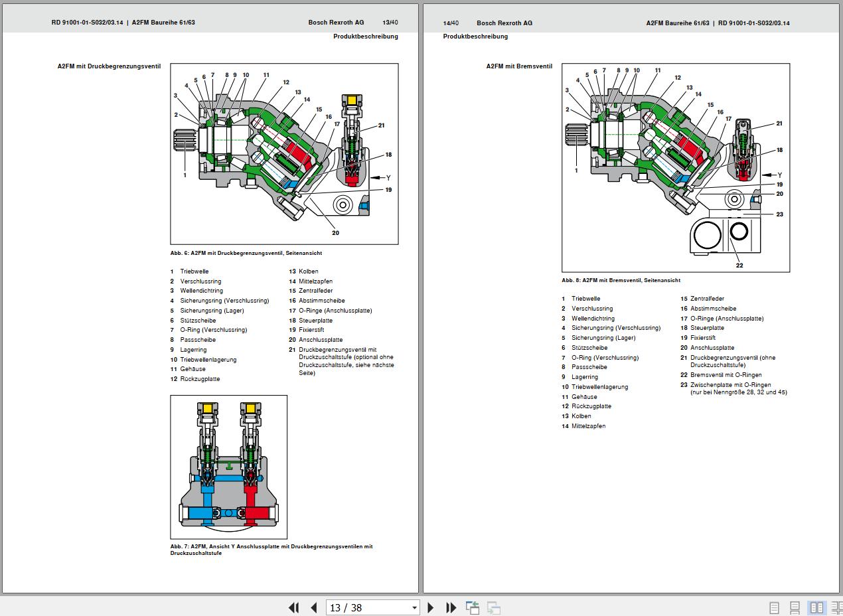Click the 'A2FM mit Bremsventil' heading
Image resolution: width=843 pixels, height=616 pixels.
pos(519,66)
